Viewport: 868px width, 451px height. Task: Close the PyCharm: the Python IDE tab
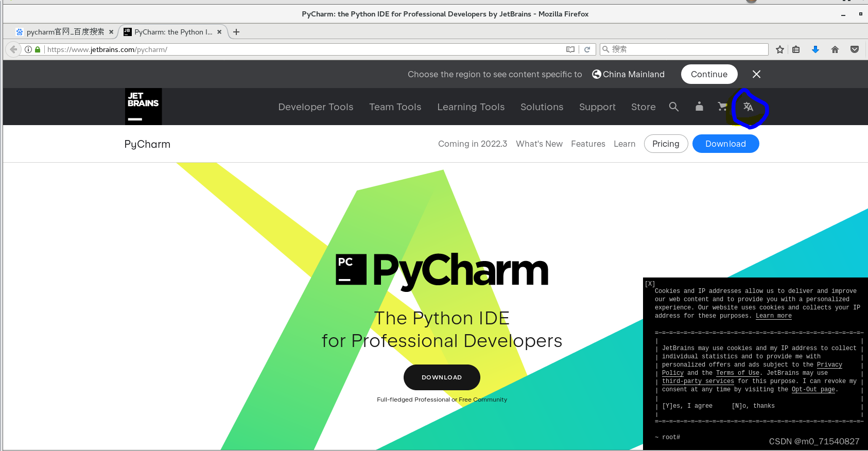coord(219,32)
